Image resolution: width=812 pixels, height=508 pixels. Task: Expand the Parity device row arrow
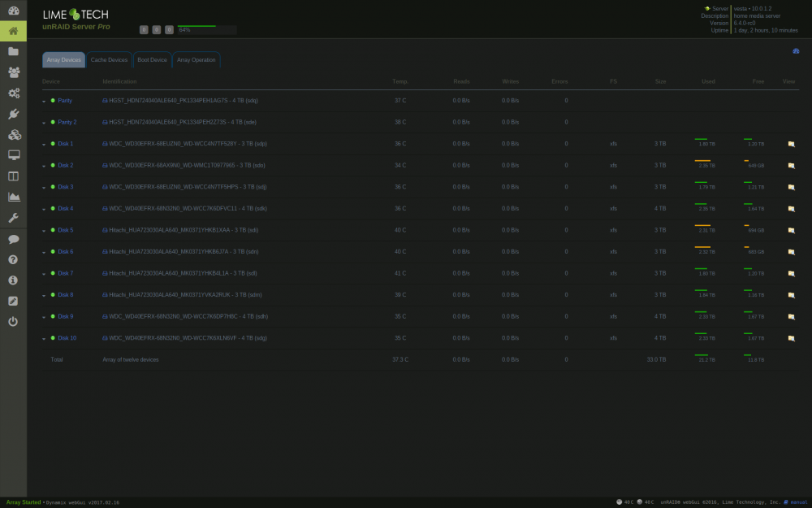coord(44,102)
